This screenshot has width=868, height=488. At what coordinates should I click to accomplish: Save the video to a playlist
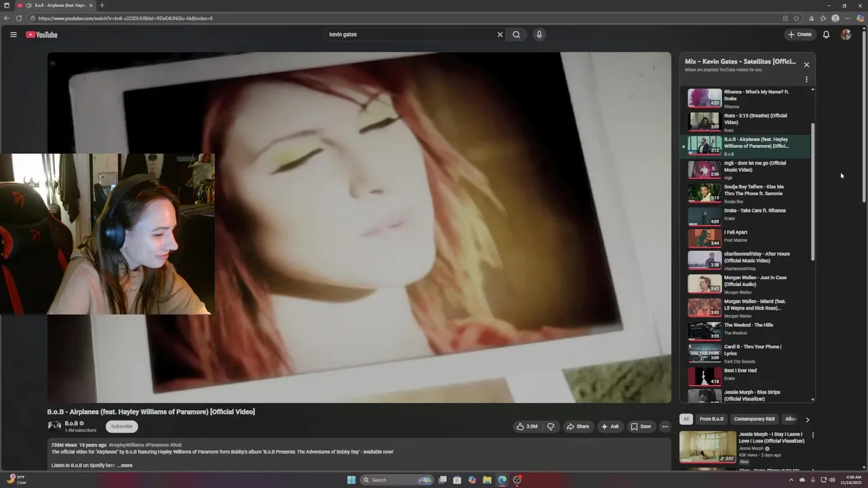click(x=641, y=426)
